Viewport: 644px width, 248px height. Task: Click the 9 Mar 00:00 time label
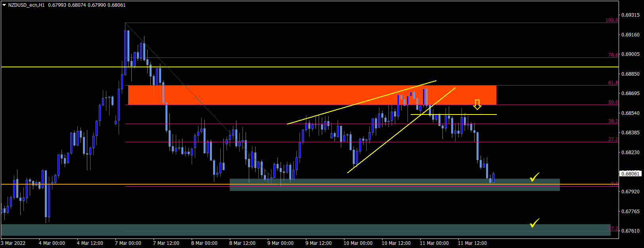click(281, 243)
